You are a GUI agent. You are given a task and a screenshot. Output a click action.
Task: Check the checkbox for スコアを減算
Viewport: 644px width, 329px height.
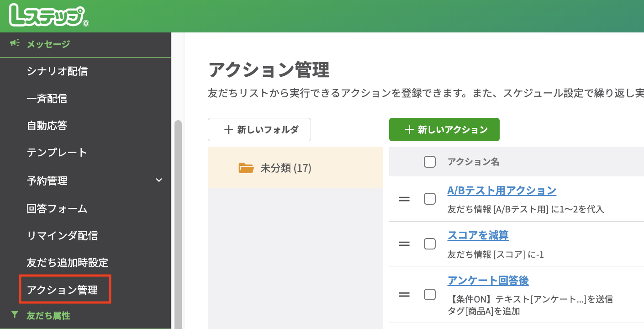tap(429, 244)
